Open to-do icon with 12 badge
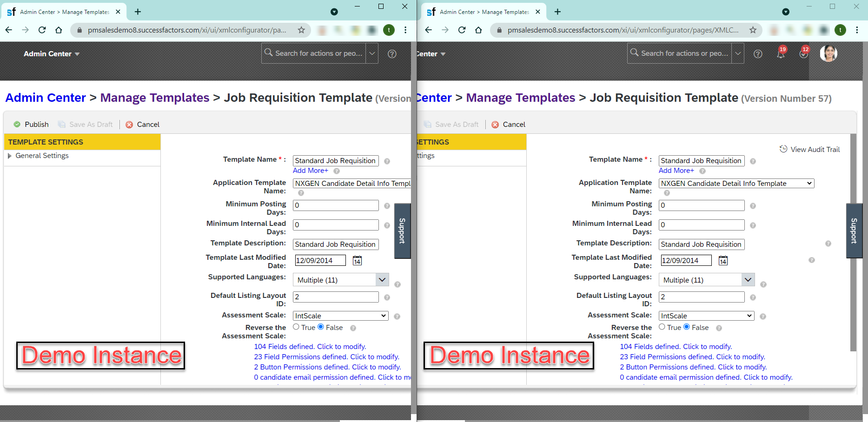 (x=804, y=53)
